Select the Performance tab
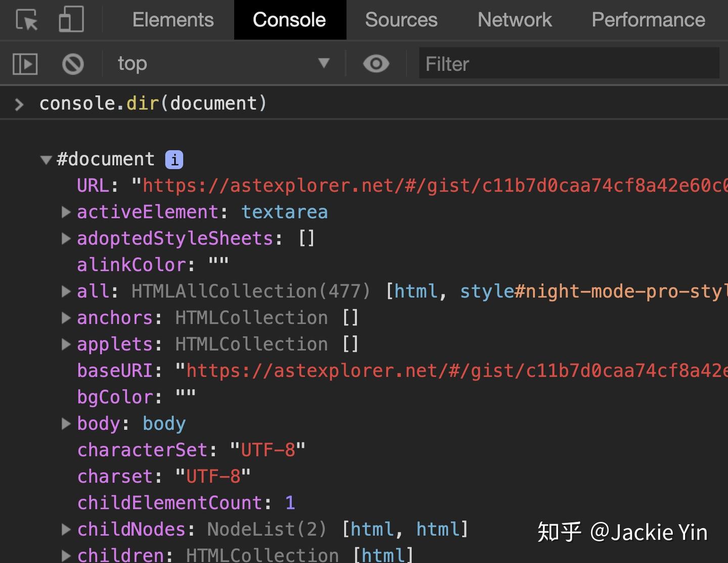The width and height of the screenshot is (728, 563). 648,20
